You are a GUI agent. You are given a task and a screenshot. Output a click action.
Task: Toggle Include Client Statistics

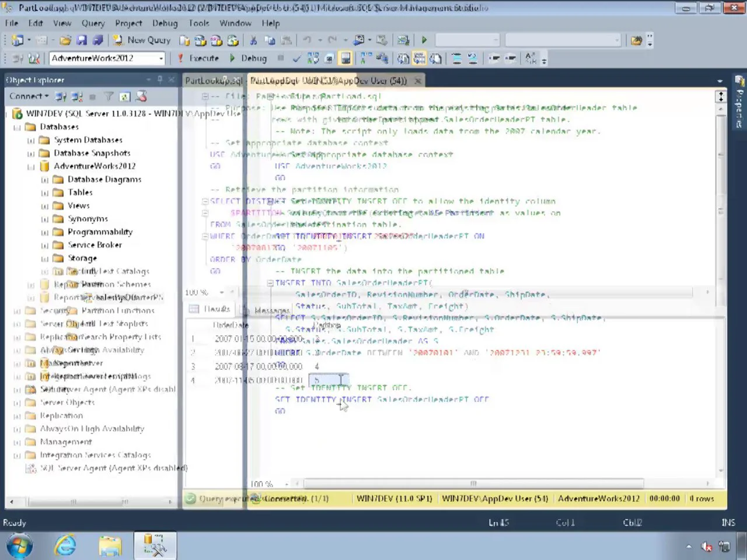tap(382, 58)
